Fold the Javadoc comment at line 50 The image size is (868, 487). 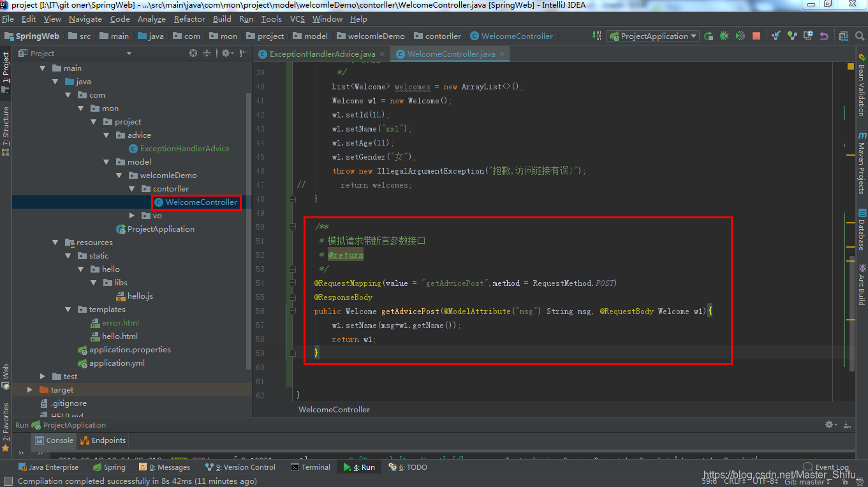(293, 227)
